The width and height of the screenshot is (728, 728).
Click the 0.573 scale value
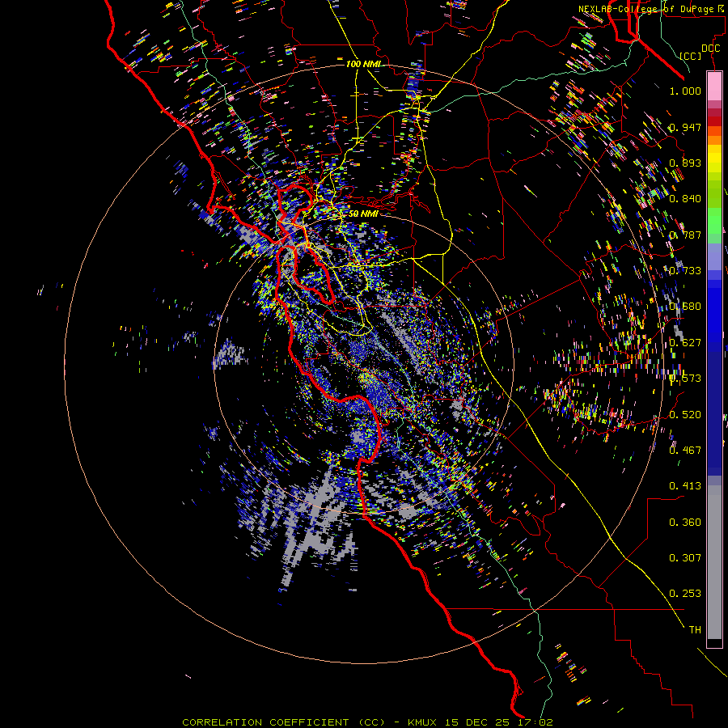coord(685,379)
